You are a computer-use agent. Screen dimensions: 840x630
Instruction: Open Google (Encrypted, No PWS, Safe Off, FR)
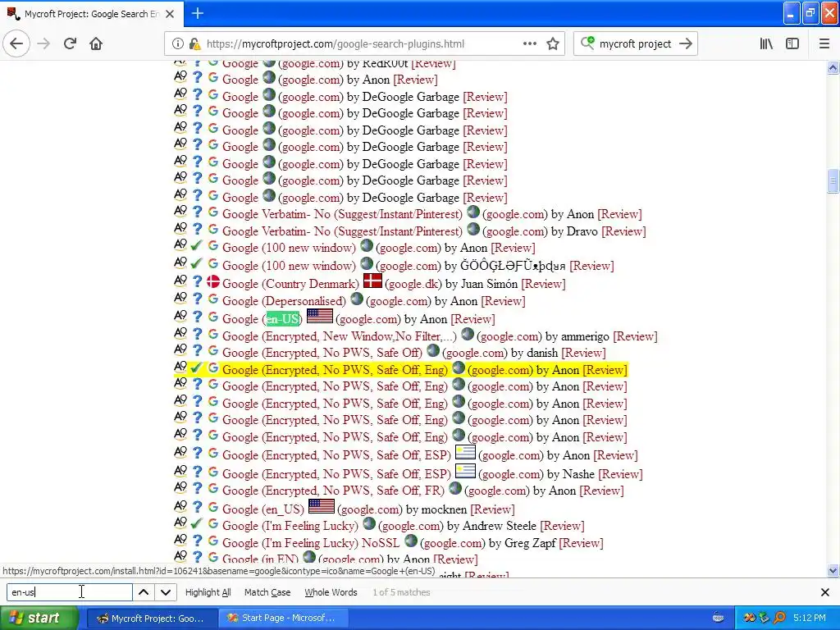click(333, 491)
